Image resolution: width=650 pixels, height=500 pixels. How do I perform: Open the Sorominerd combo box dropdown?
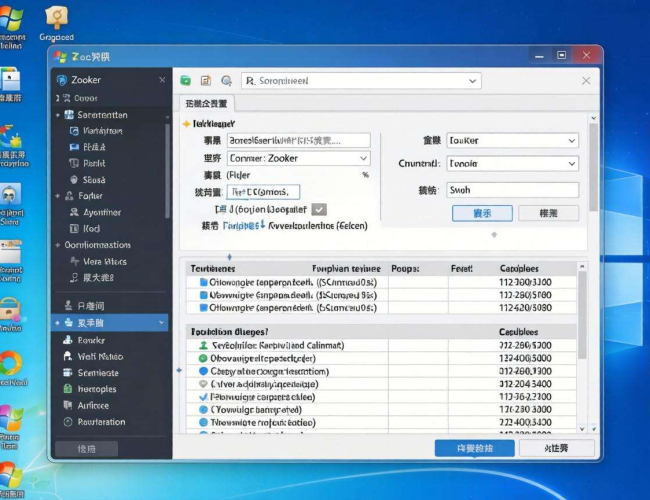[473, 81]
